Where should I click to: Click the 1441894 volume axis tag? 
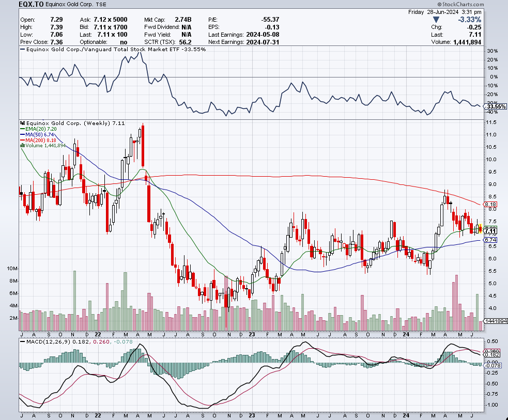[x=496, y=321]
